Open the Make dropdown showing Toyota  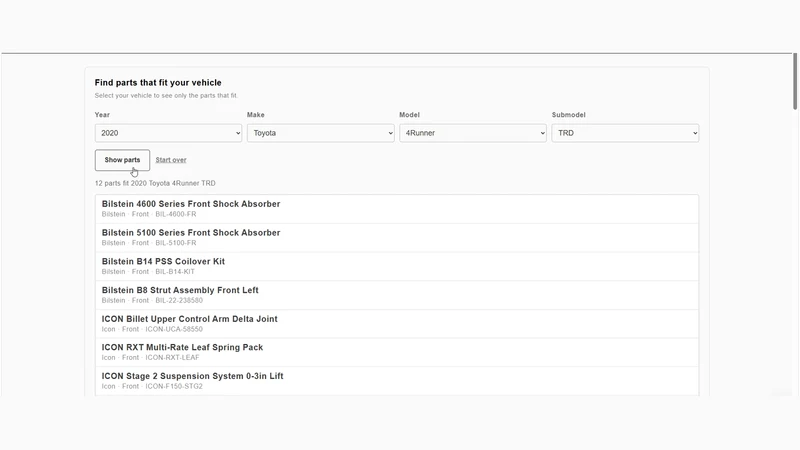[320, 133]
